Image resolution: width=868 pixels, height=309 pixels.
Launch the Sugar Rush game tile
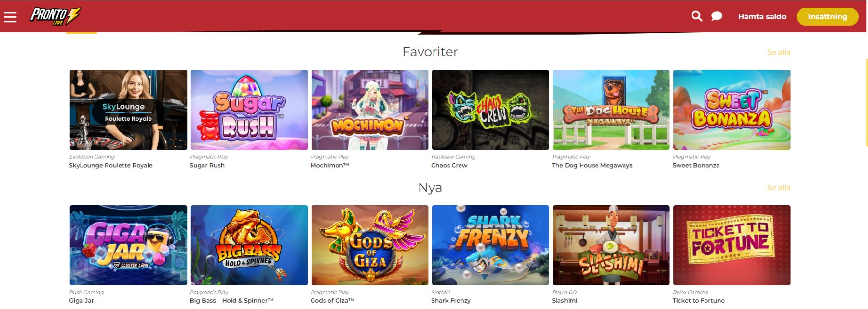(249, 110)
